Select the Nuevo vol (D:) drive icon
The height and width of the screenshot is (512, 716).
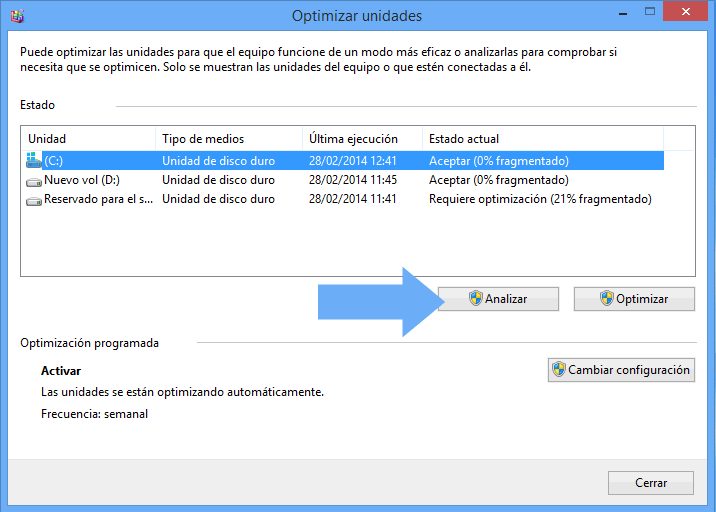pyautogui.click(x=35, y=180)
